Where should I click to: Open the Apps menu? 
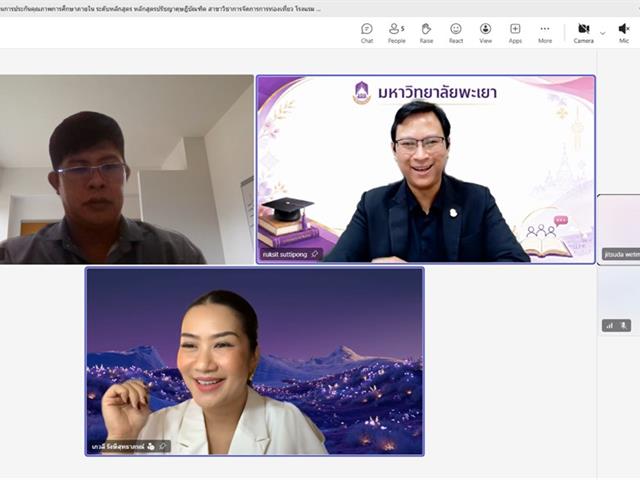click(x=515, y=33)
